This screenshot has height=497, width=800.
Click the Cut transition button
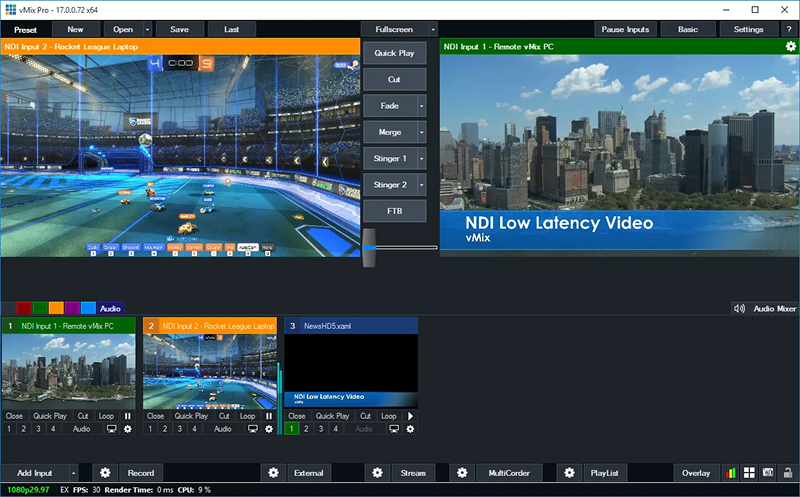394,80
